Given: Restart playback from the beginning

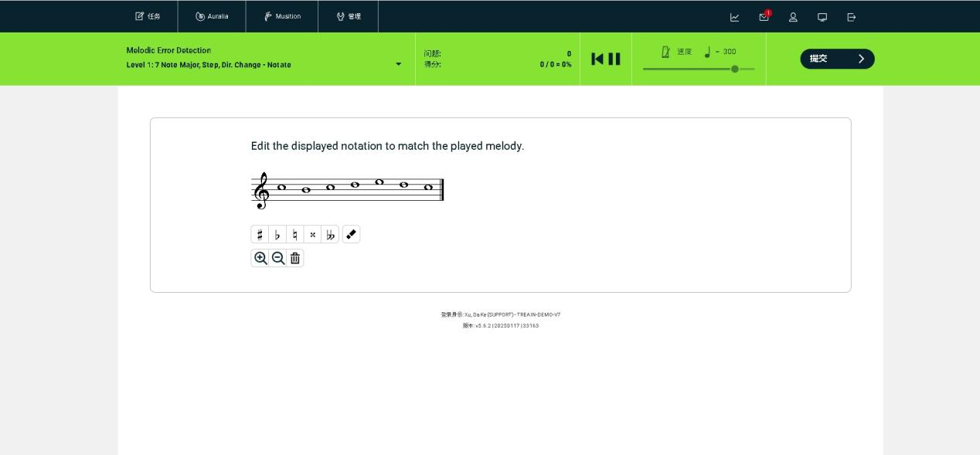Looking at the screenshot, I should [x=597, y=59].
